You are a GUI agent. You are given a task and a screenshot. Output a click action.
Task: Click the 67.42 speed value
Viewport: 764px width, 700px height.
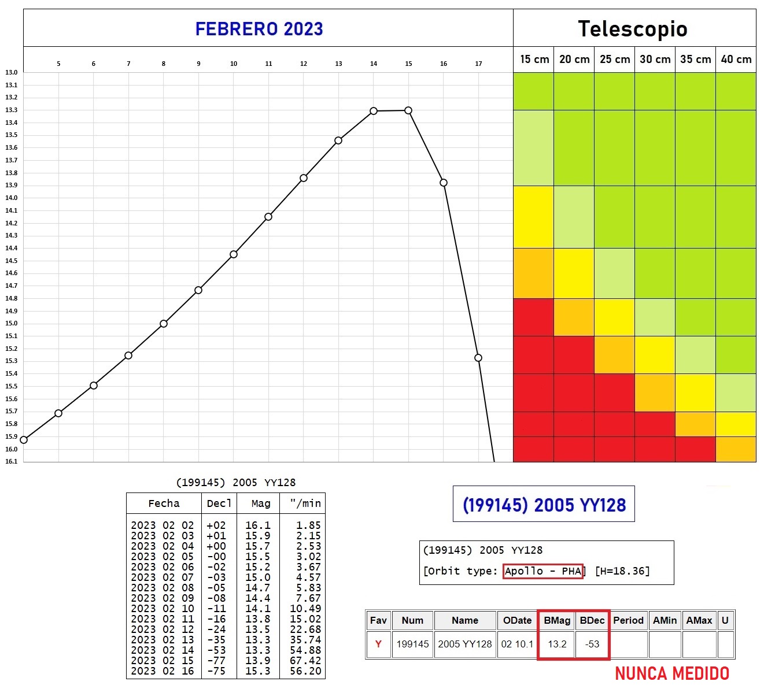[x=305, y=661]
